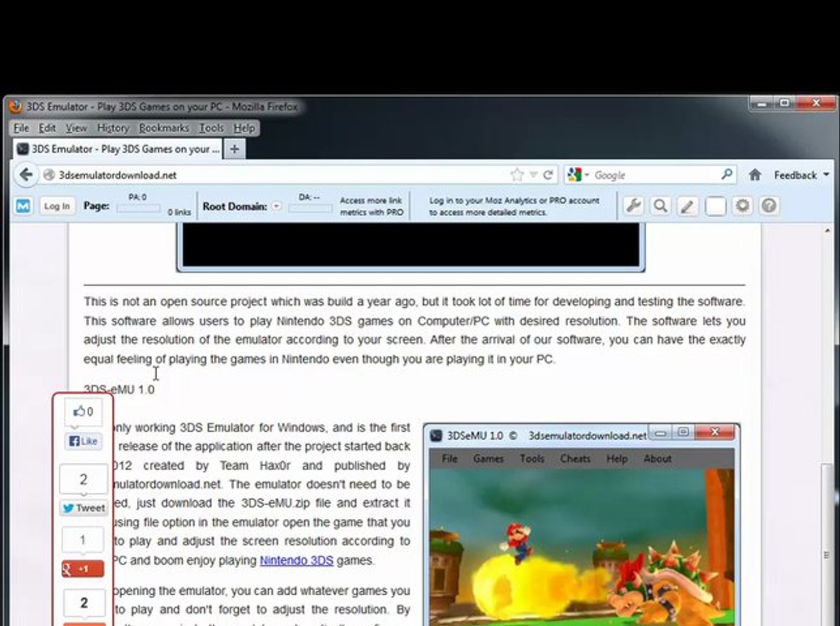This screenshot has height=626, width=840.
Task: Click the Google +1 button
Action: coord(83,569)
